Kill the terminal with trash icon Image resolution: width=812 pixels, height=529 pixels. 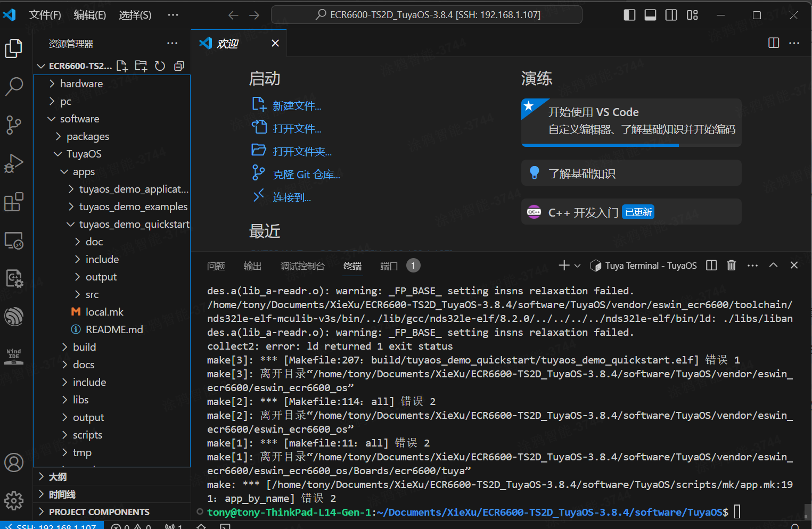coord(731,265)
